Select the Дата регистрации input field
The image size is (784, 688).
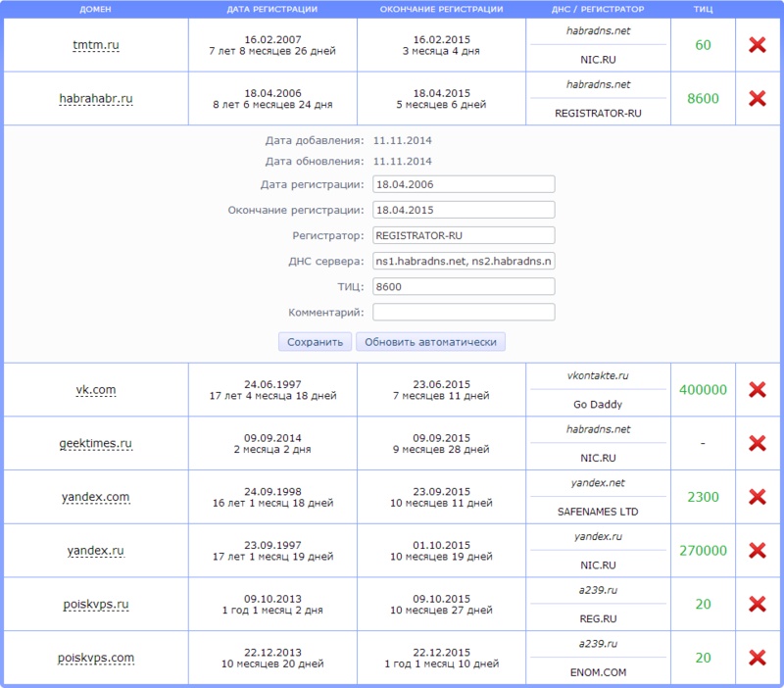click(464, 183)
